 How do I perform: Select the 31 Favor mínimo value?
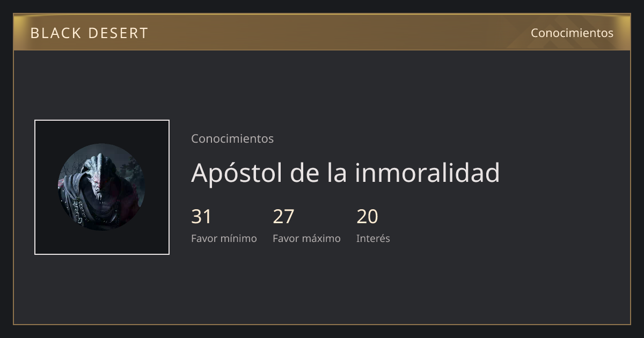(202, 216)
